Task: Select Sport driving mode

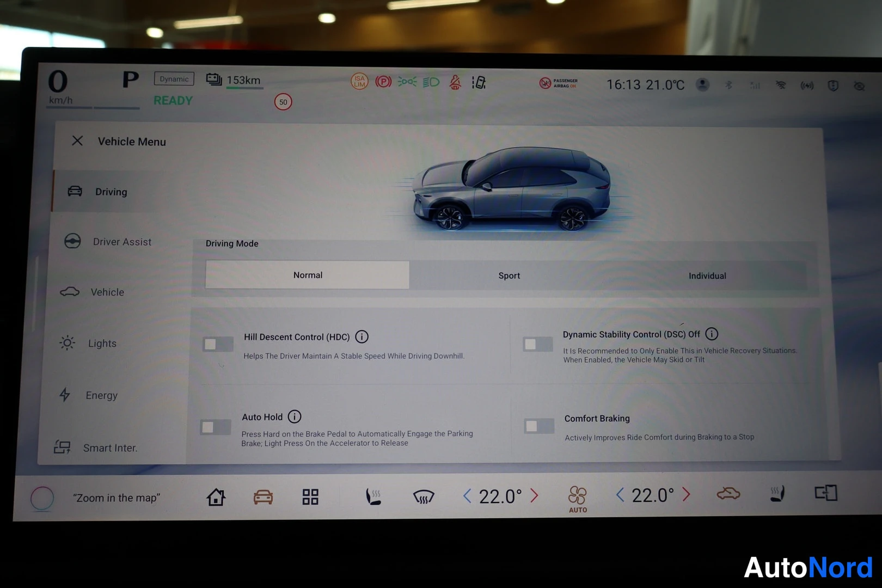Action: tap(509, 275)
